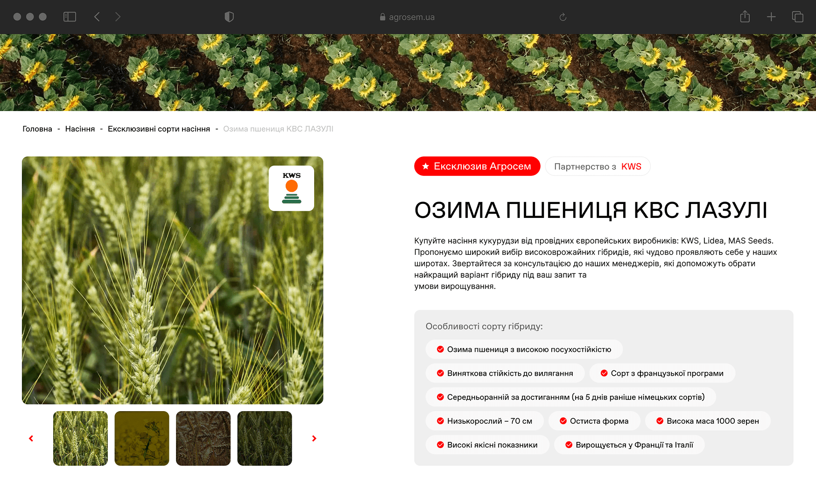Open a new tab with the plus icon

coord(771,17)
